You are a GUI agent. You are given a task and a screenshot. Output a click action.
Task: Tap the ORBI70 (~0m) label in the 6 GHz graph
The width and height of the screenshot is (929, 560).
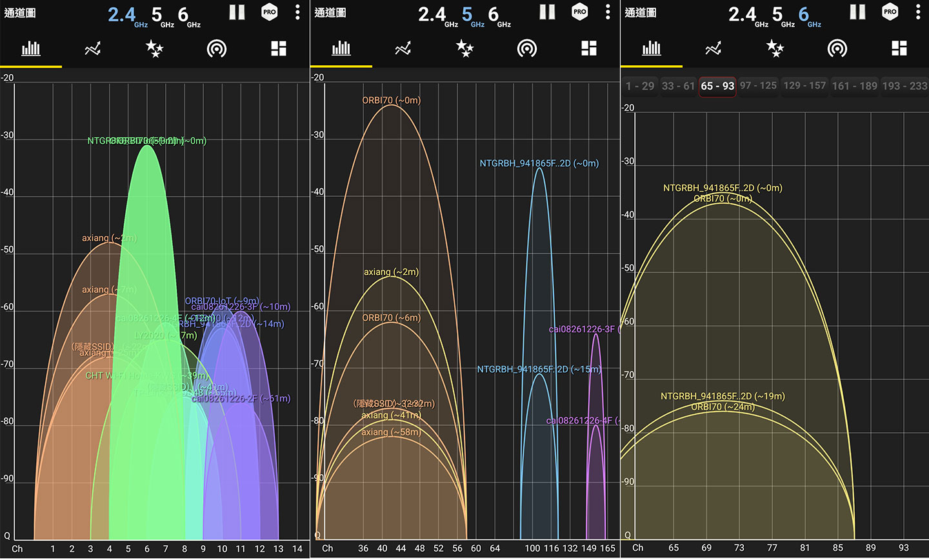click(x=723, y=198)
